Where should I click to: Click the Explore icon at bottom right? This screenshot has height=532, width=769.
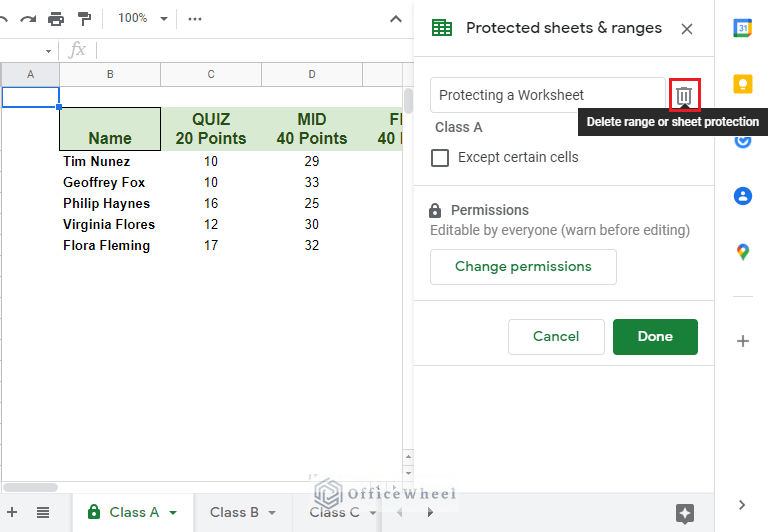685,513
